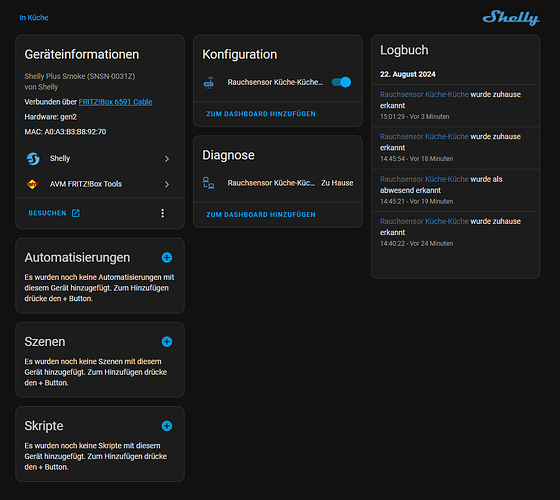The height and width of the screenshot is (500, 560).
Task: Click the Shelly integration icon
Action: [x=33, y=159]
